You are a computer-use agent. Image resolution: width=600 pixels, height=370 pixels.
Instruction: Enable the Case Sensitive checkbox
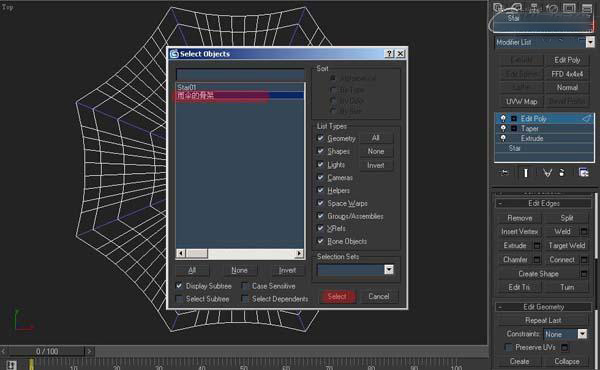click(x=245, y=286)
